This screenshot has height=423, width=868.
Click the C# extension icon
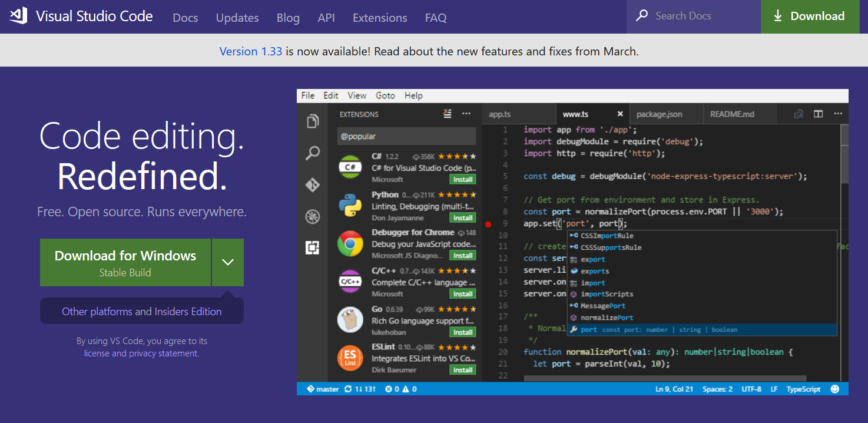[x=350, y=167]
